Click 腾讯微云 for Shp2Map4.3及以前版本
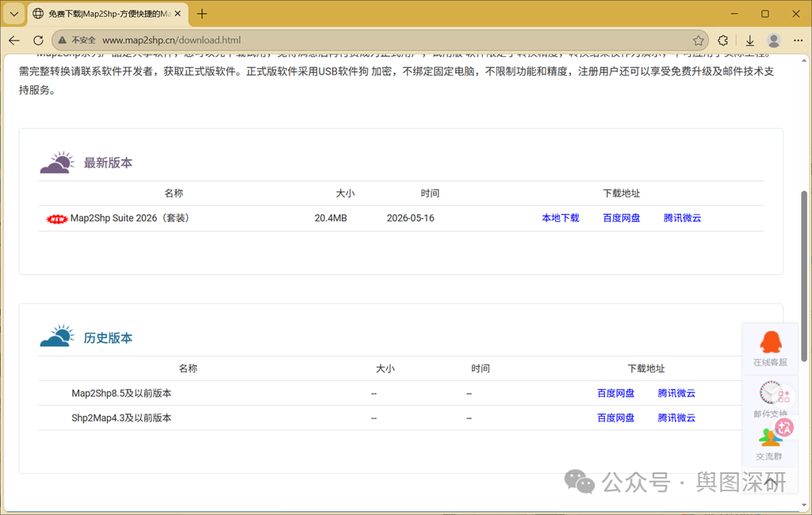Screen dimensions: 812x515 (x=676, y=418)
